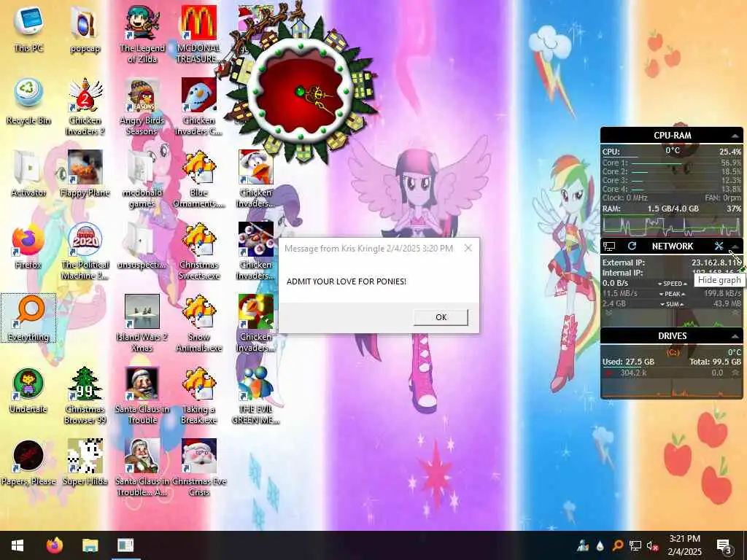Select Christmas Sweets.exe icon
Screen dimensions: 747x560
coord(198,251)
